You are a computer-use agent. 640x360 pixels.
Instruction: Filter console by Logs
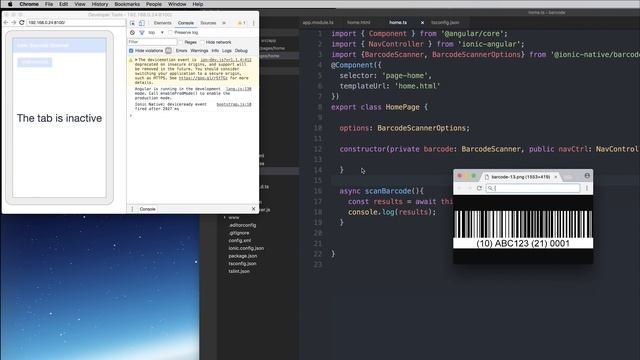pos(227,51)
